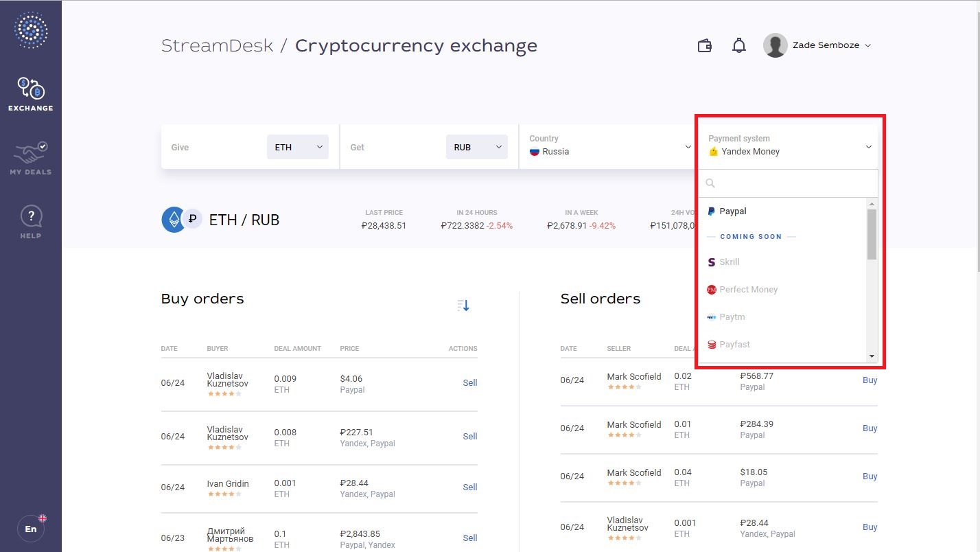Click the 24-hour change value -2.54%
The image size is (980, 552).
498,226
